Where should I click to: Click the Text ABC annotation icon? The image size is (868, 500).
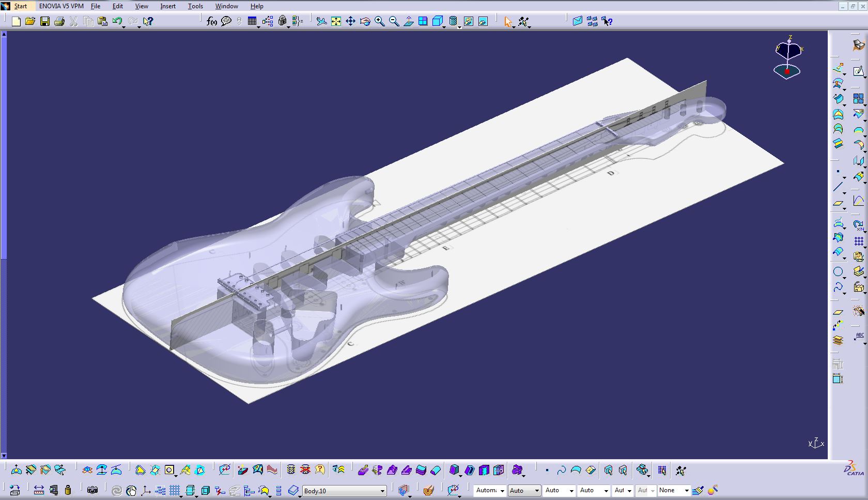[x=858, y=337]
